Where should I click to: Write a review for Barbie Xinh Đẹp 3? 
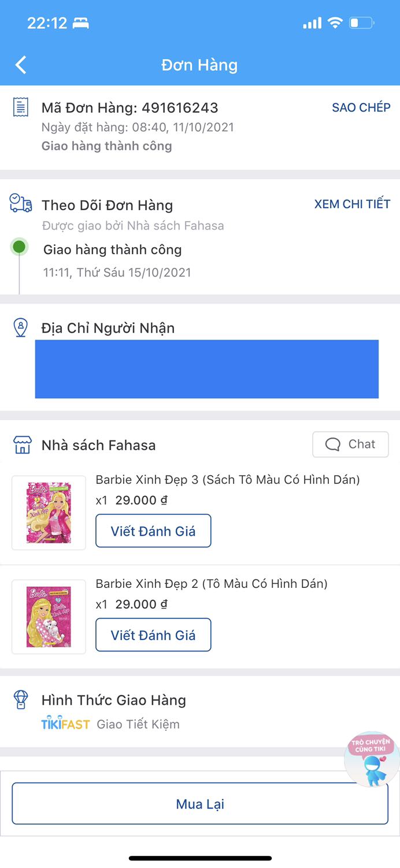coord(153,531)
